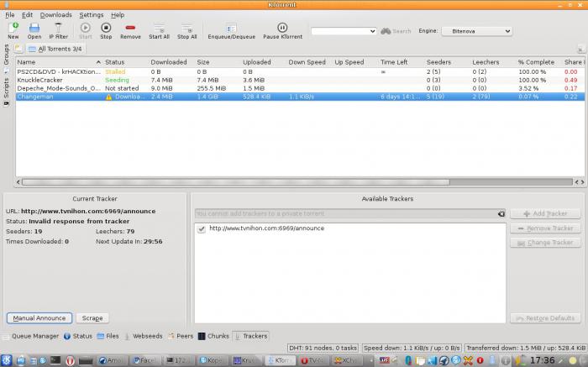Switch to the Kopete taskbar window
Image resolution: width=588 pixels, height=367 pixels.
212,360
